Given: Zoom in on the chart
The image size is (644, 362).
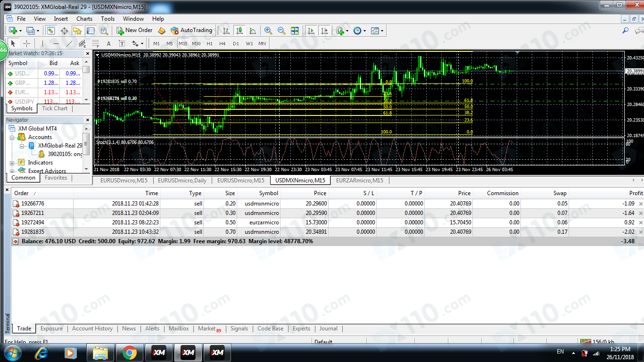Looking at the screenshot, I should coord(268,31).
